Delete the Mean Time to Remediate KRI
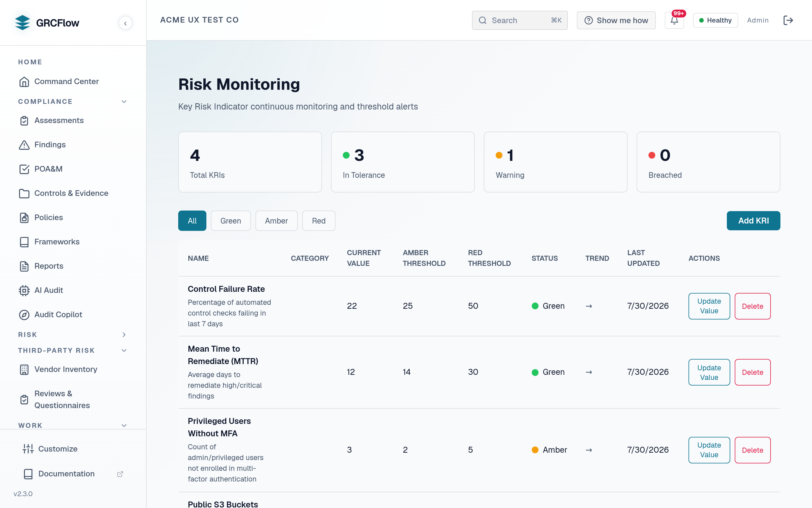Screen dimensions: 812x508 753,372
